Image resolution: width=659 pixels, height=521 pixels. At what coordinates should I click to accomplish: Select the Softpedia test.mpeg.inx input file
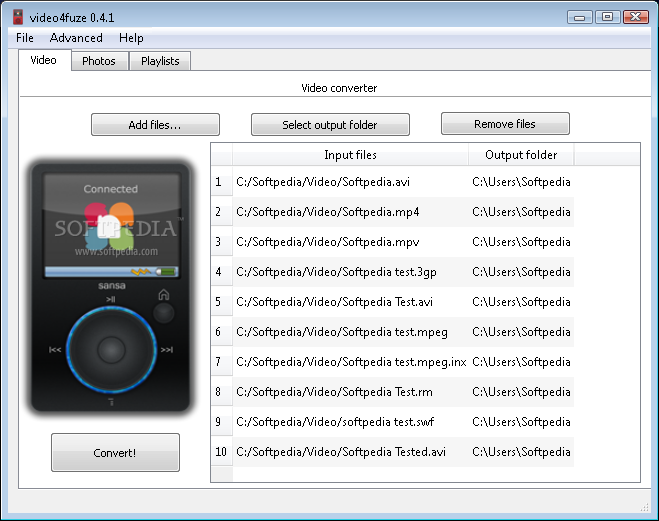(351, 362)
